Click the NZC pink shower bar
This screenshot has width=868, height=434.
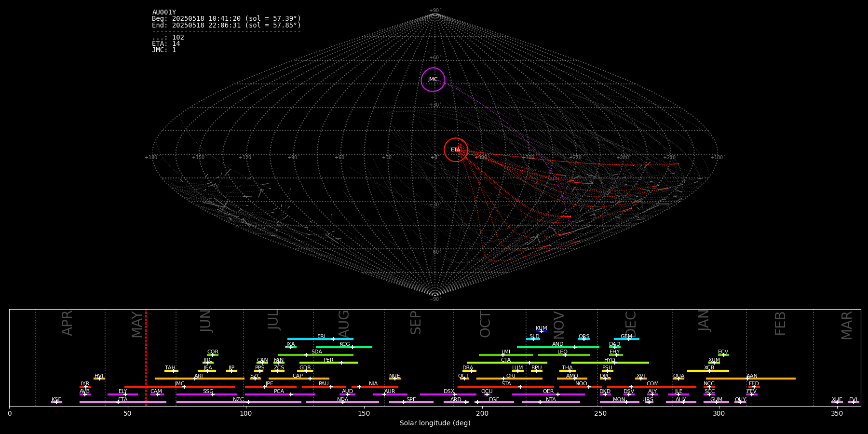239,402
